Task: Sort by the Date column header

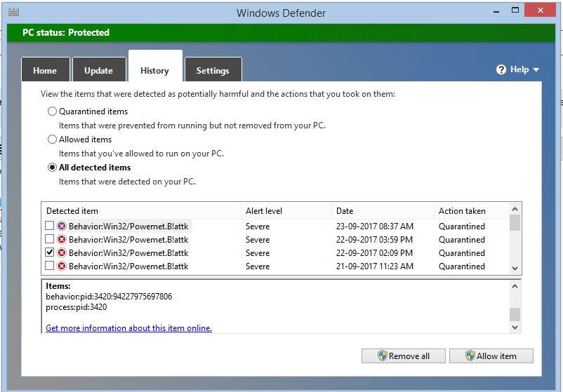Action: [383, 211]
